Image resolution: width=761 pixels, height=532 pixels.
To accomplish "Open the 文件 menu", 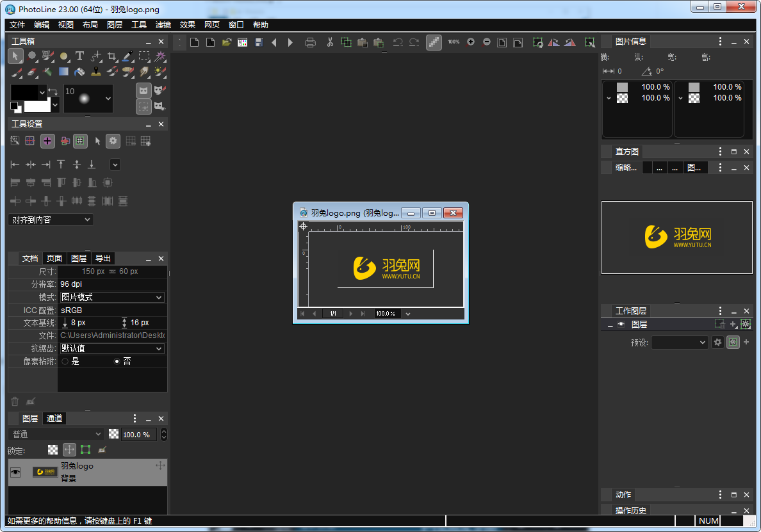I will tap(17, 25).
